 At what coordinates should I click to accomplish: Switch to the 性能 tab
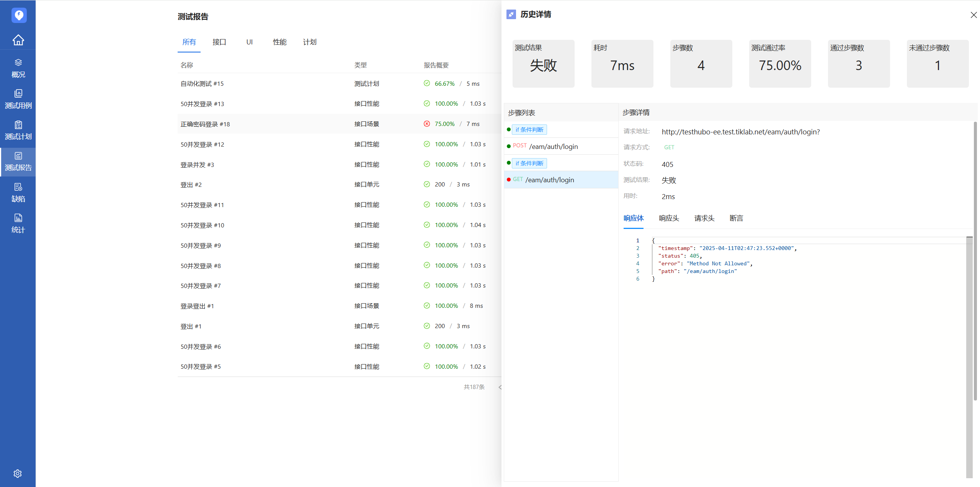(x=279, y=42)
